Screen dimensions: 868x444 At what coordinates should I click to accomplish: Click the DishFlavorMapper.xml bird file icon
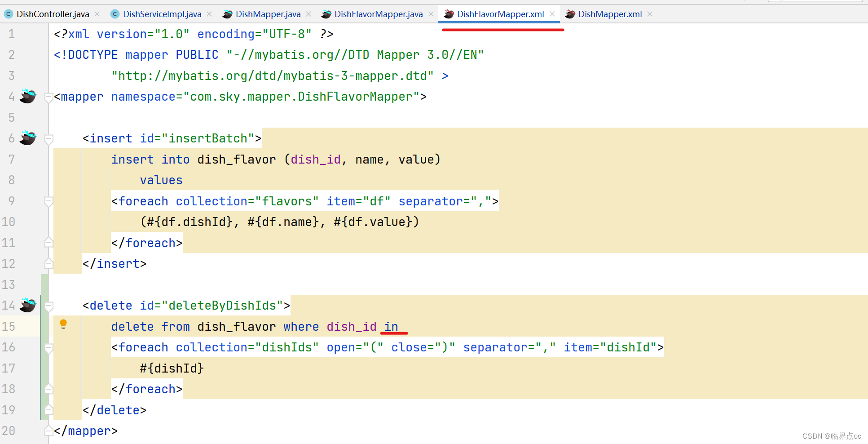pyautogui.click(x=449, y=14)
